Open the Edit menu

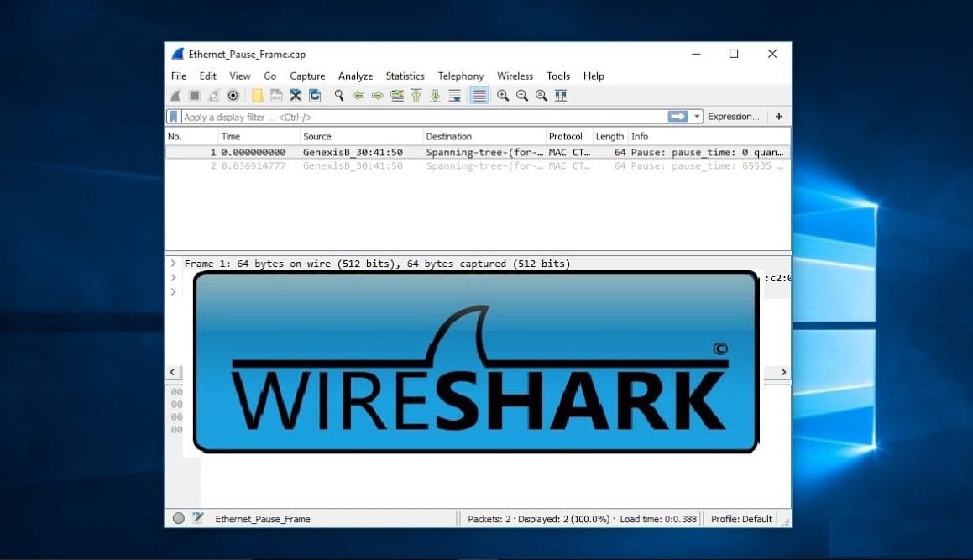[x=207, y=76]
